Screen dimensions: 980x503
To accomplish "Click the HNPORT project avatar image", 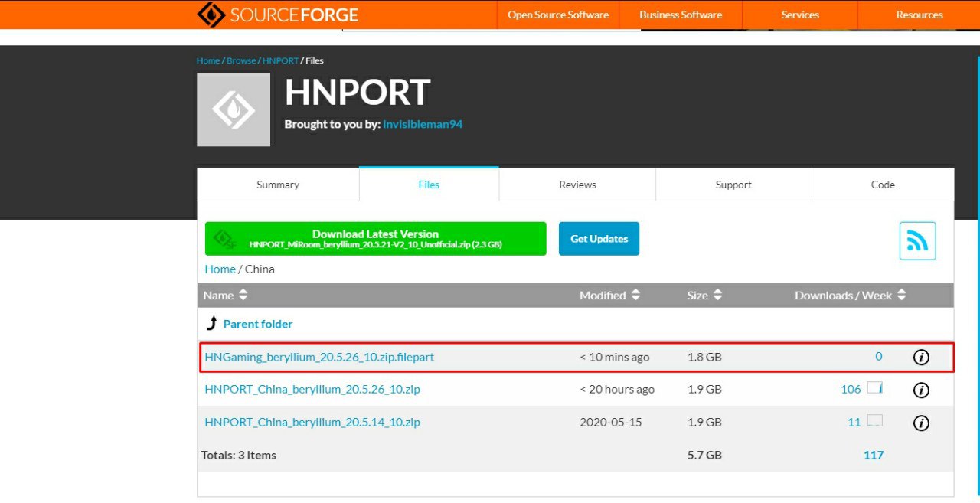I will tap(234, 109).
